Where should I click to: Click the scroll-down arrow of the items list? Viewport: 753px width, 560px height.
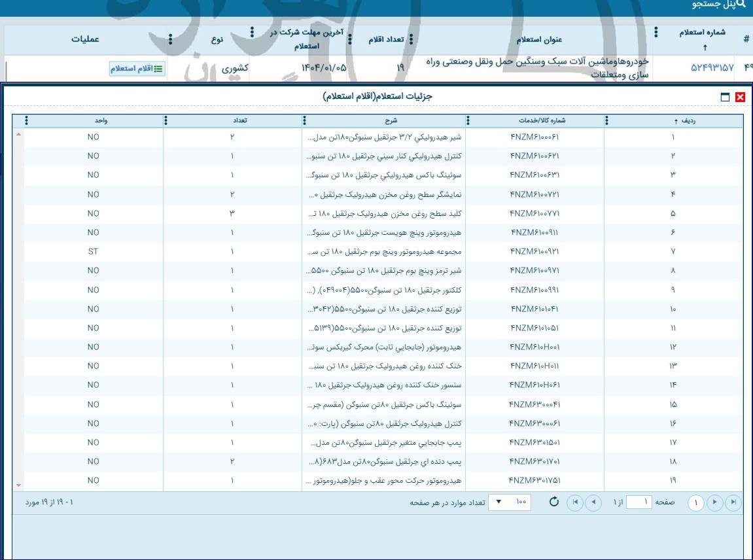[18, 485]
